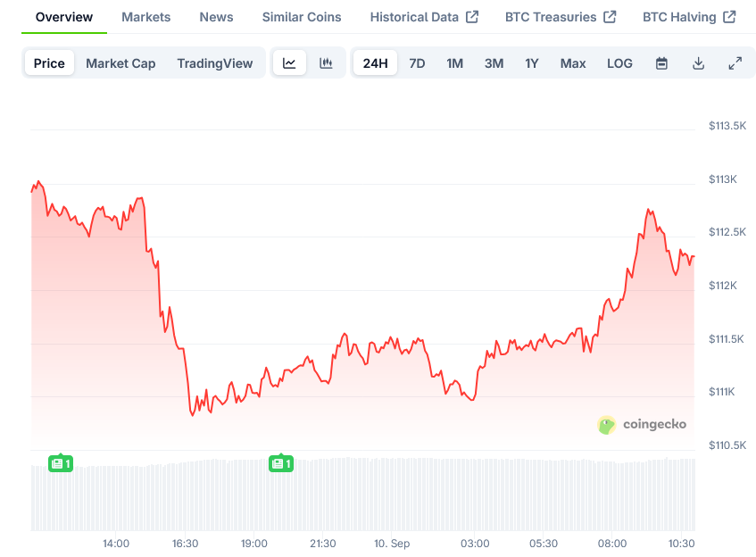Click the 19:00 time axis label
The image size is (756, 557).
[x=254, y=544]
